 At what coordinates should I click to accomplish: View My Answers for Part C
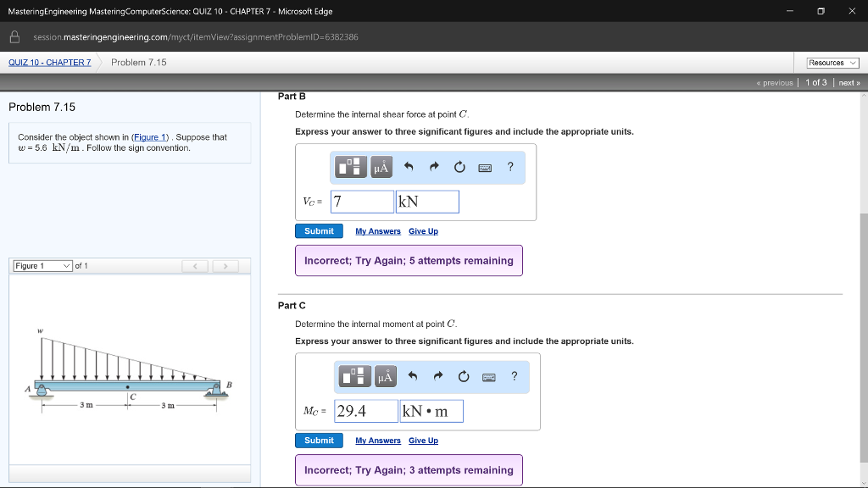click(377, 441)
